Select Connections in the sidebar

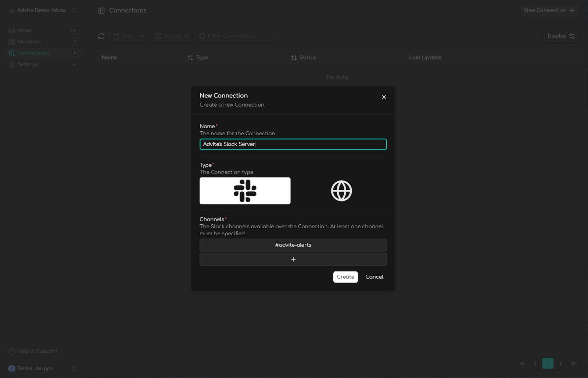33,53
